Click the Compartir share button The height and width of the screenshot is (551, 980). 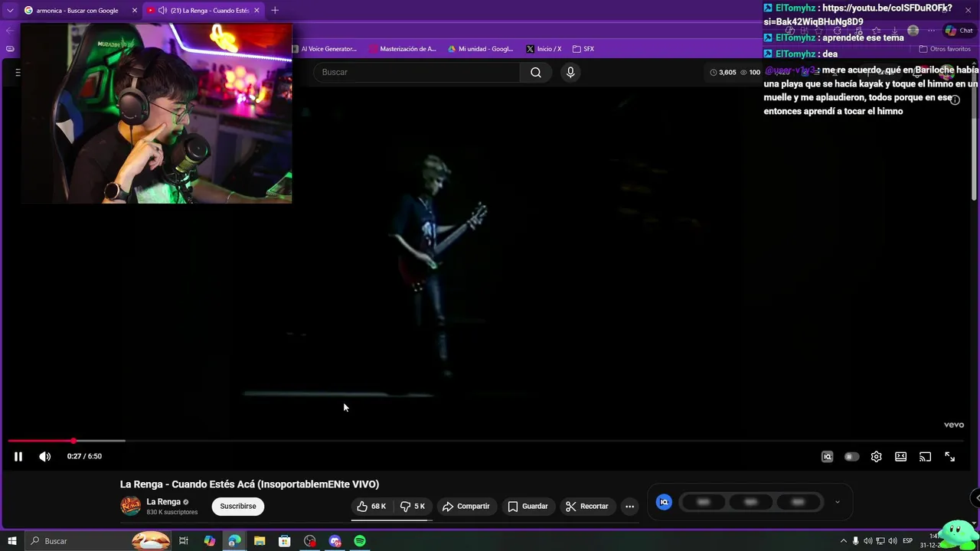coord(465,507)
